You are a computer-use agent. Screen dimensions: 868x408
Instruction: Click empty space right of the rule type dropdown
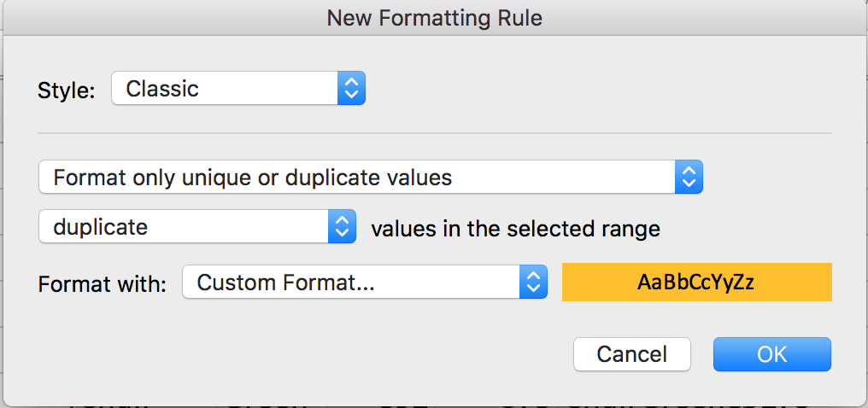(x=769, y=178)
